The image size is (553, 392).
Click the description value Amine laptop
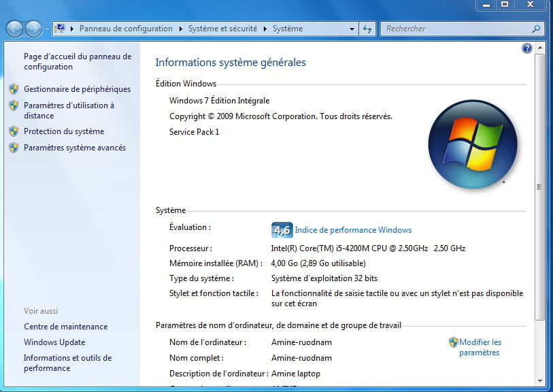point(296,374)
